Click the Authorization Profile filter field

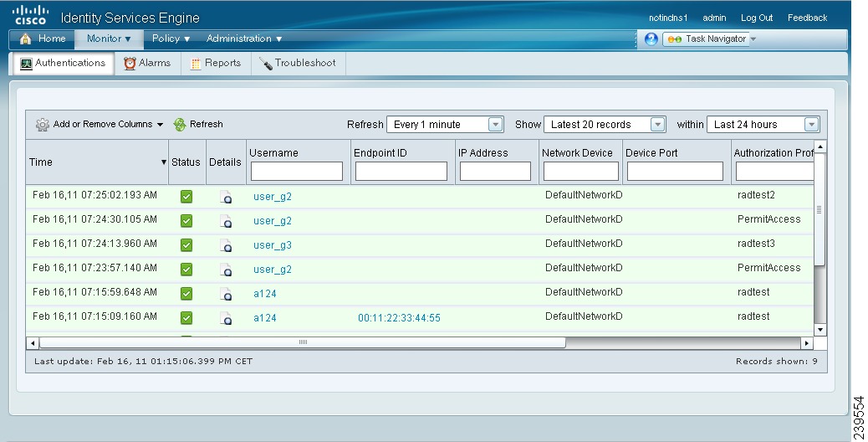(775, 171)
